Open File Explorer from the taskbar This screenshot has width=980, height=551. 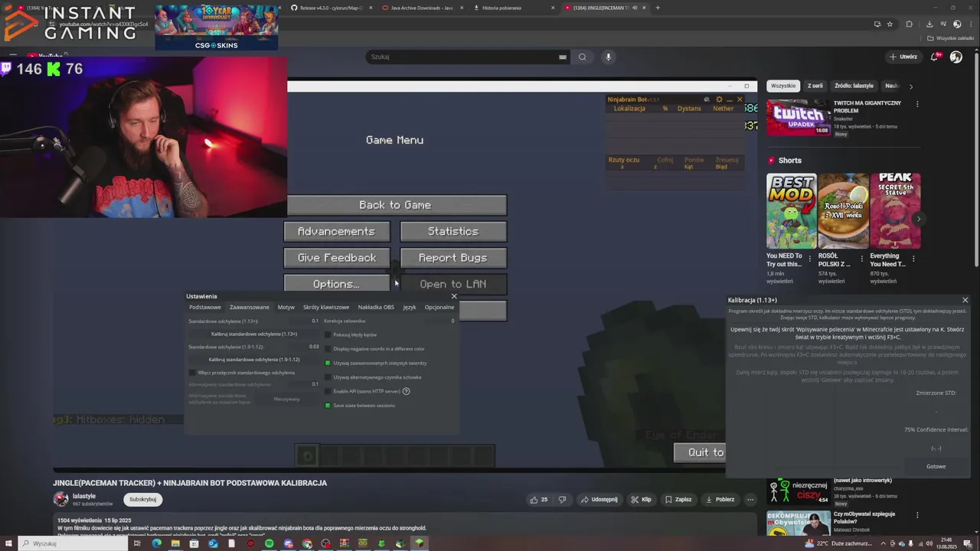point(175,543)
